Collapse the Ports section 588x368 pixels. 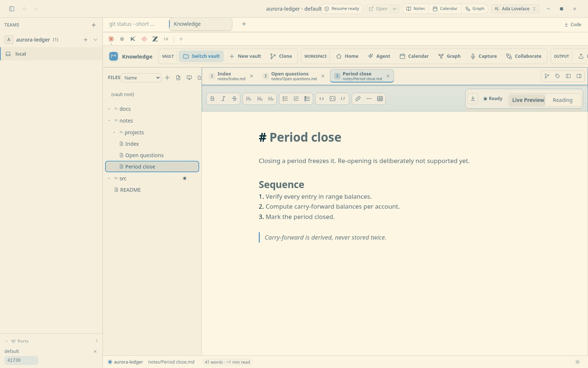(7, 341)
